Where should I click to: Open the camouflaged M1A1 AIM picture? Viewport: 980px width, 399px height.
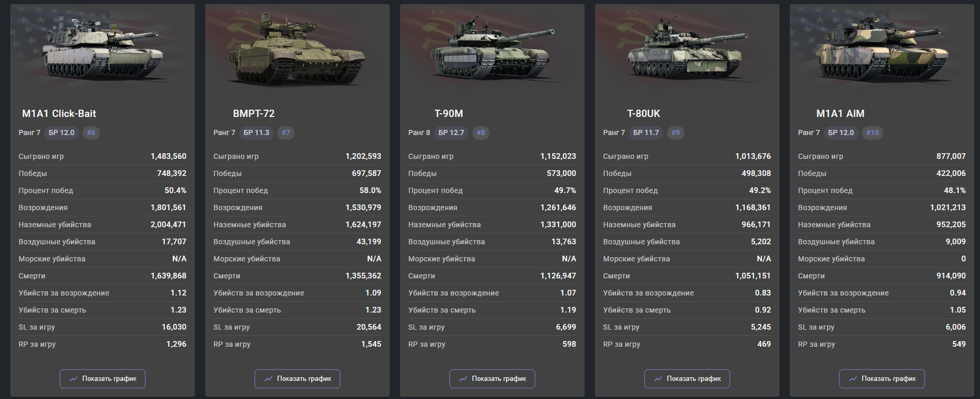(x=882, y=49)
